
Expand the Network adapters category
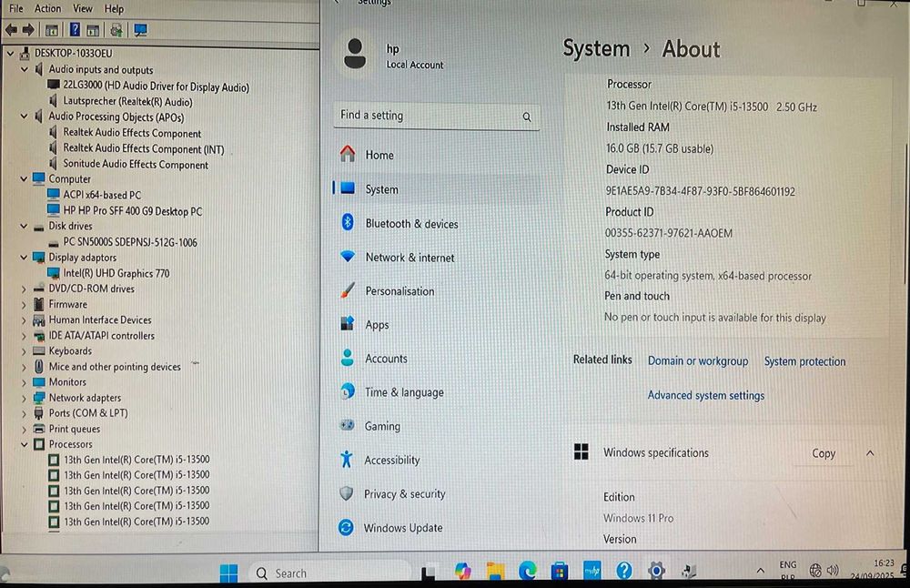pos(25,398)
